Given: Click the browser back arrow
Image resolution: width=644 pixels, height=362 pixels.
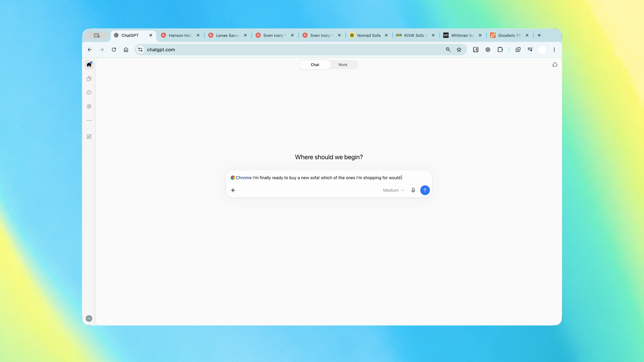Looking at the screenshot, I should pyautogui.click(x=90, y=50).
